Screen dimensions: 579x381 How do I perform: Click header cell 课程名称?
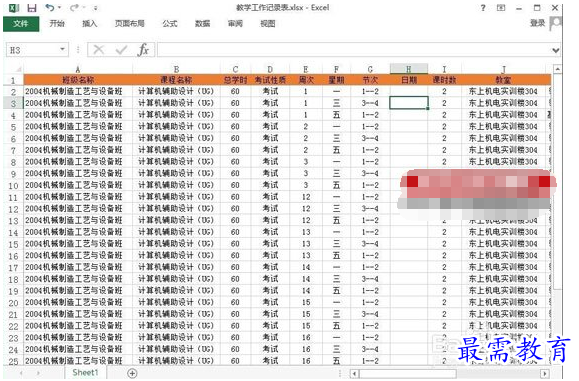(x=177, y=80)
